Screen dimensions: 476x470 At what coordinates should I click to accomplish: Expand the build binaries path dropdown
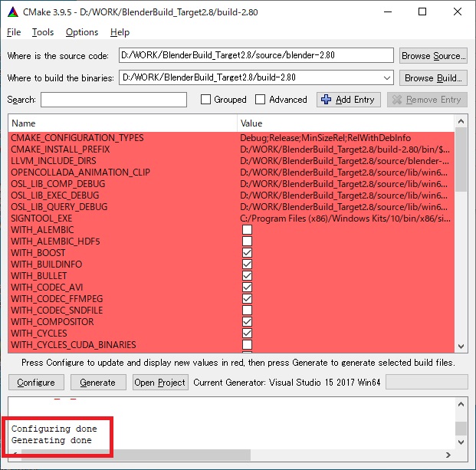(x=386, y=77)
